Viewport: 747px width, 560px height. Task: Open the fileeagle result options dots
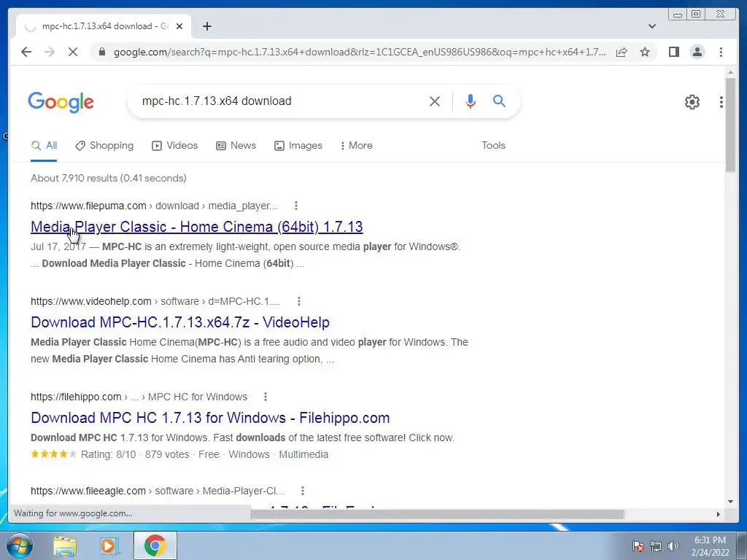pos(303,491)
